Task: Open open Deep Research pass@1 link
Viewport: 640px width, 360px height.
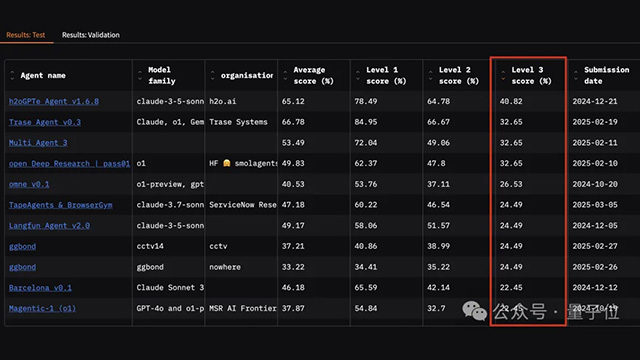Action: 69,164
